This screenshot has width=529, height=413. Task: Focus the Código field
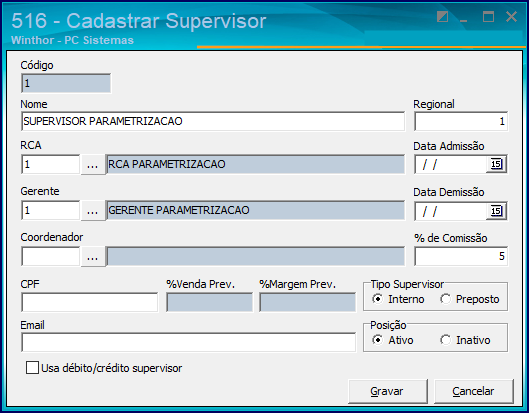[x=66, y=83]
